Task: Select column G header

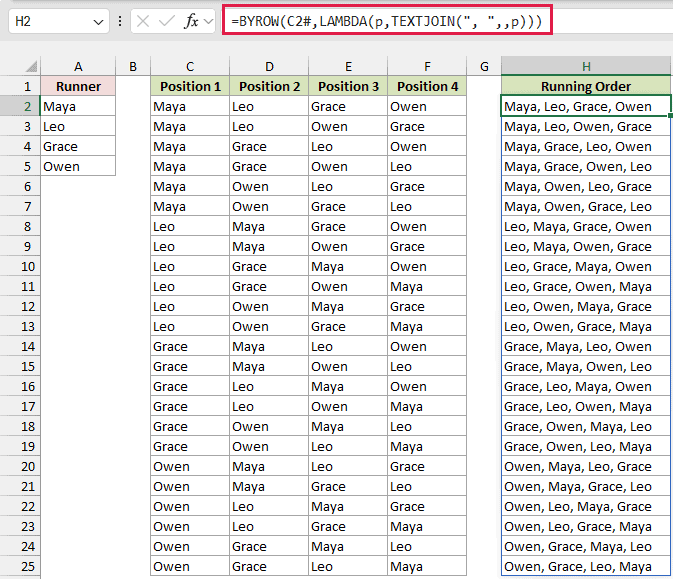Action: (484, 67)
